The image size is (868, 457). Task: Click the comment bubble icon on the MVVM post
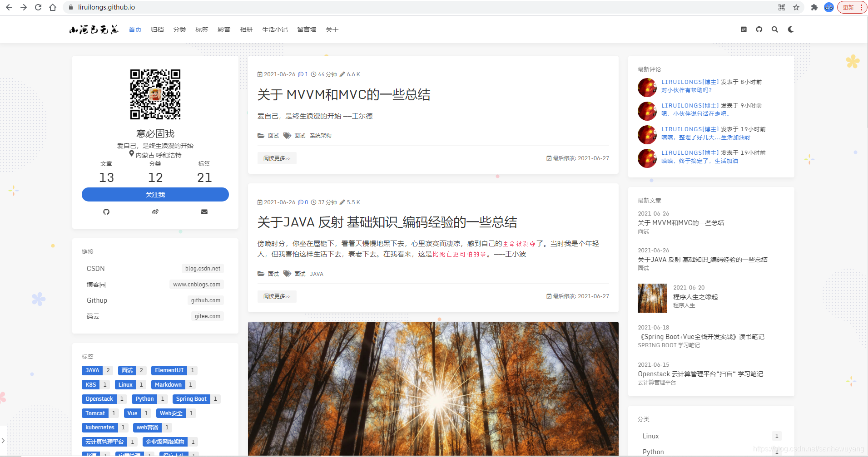point(302,74)
